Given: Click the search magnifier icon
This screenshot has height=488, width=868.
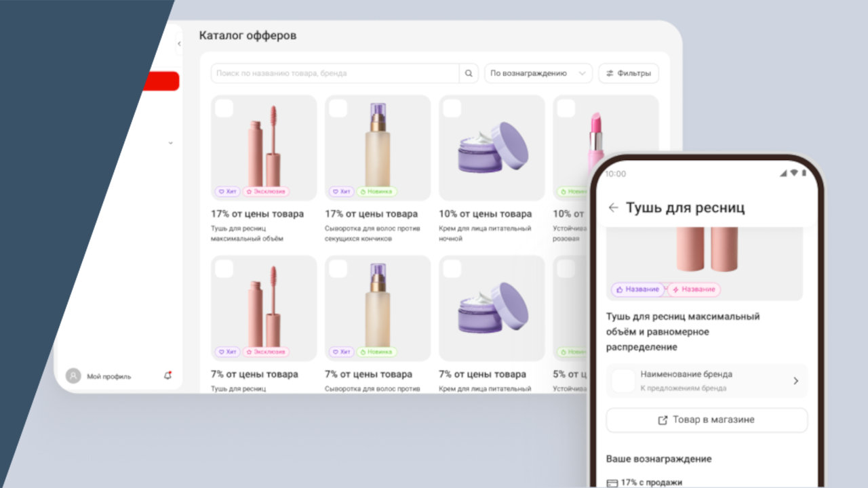Looking at the screenshot, I should [469, 73].
